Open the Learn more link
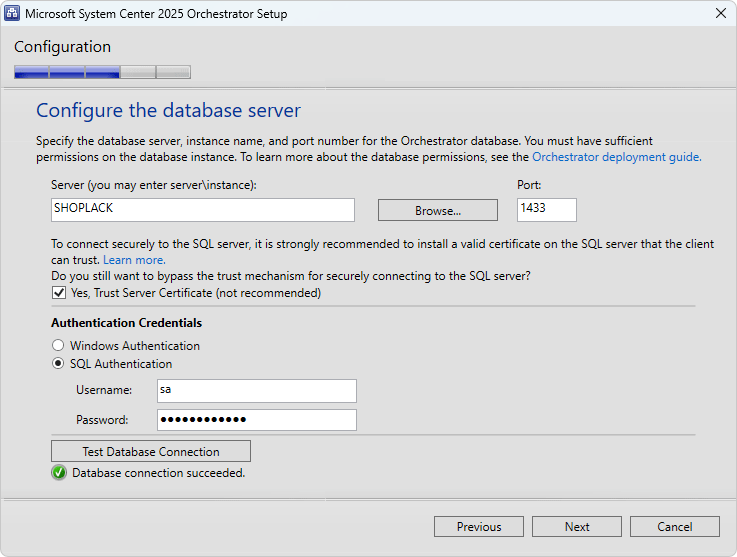Image resolution: width=737 pixels, height=557 pixels. coord(134,260)
